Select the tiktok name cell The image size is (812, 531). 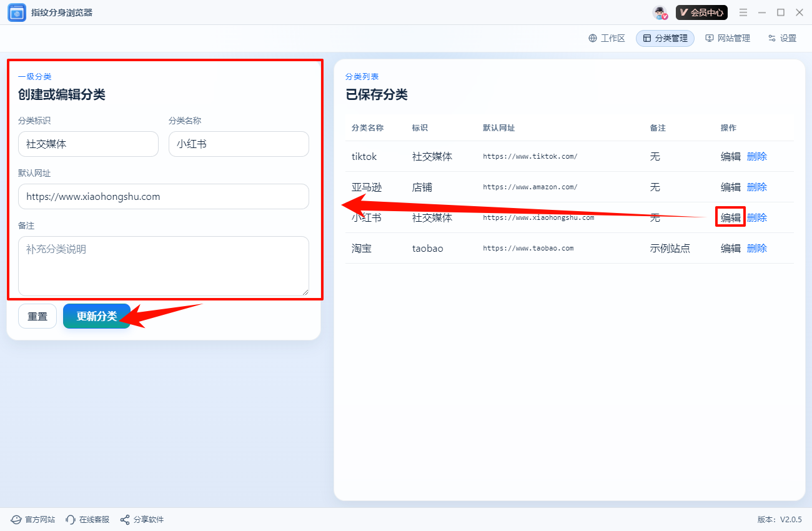pyautogui.click(x=364, y=156)
